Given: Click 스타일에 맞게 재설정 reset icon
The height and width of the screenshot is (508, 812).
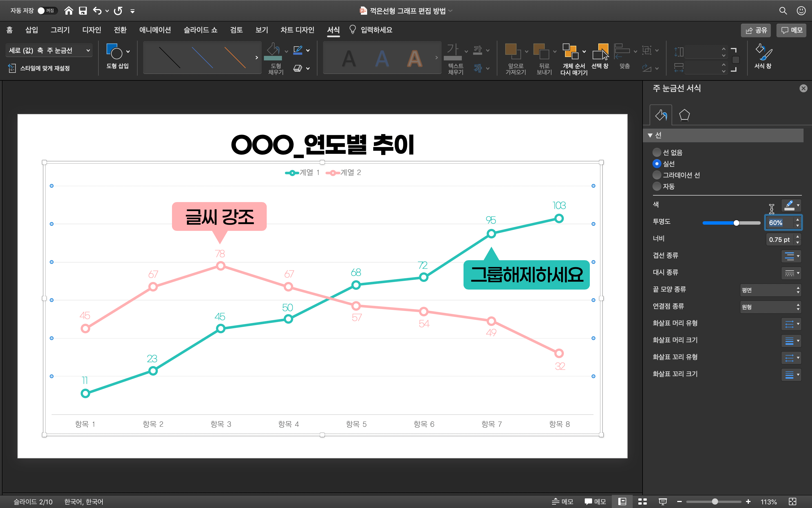Looking at the screenshot, I should coord(12,68).
